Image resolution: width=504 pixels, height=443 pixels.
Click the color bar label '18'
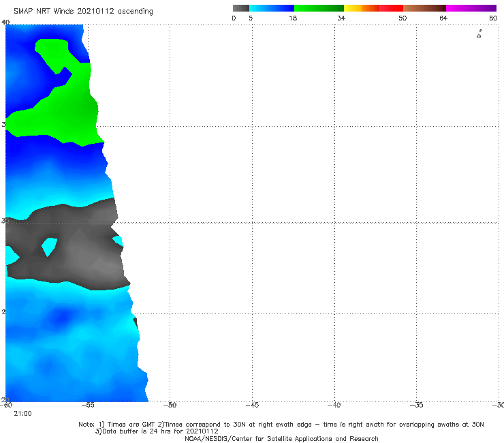click(293, 18)
